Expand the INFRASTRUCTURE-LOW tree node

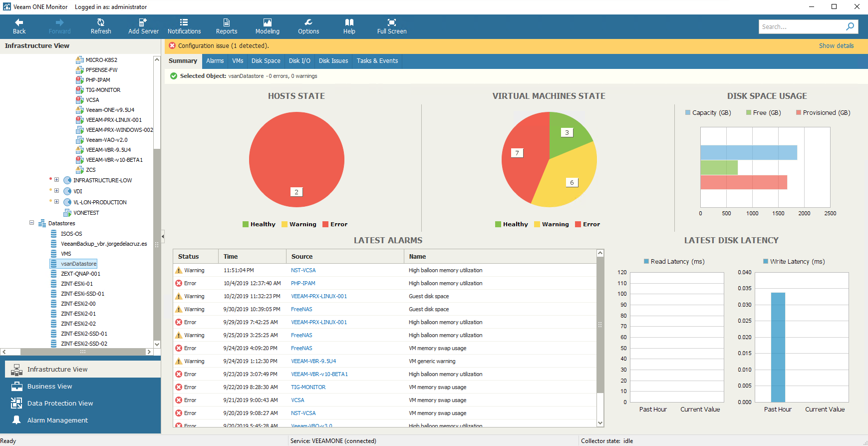56,180
